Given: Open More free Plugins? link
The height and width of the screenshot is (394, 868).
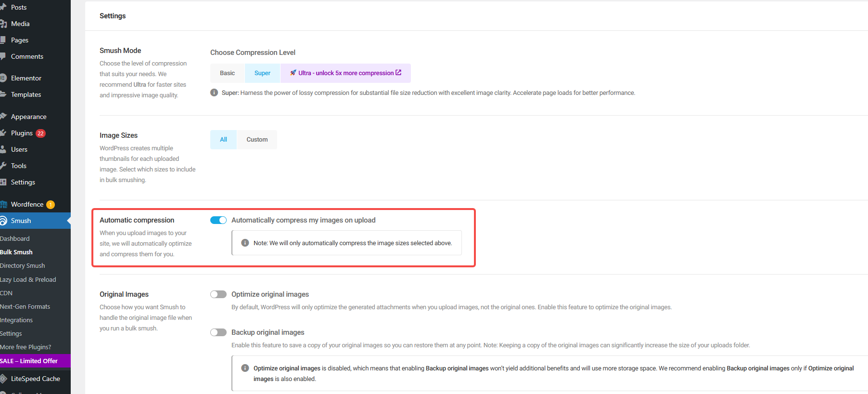Looking at the screenshot, I should click(26, 347).
